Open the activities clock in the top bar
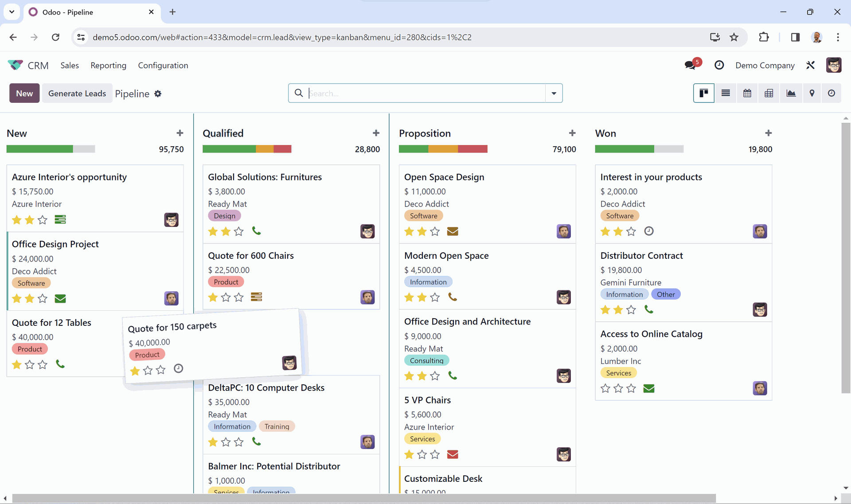Viewport: 851px width, 504px height. tap(719, 65)
